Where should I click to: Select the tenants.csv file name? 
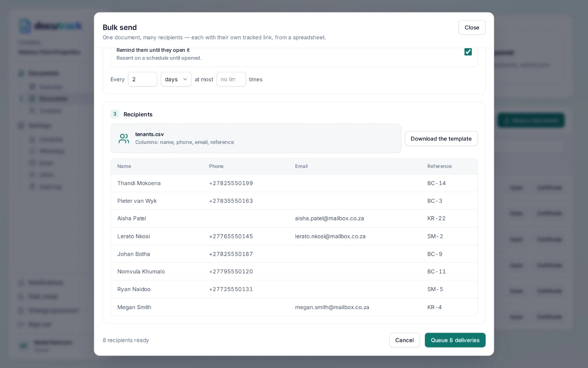point(150,134)
